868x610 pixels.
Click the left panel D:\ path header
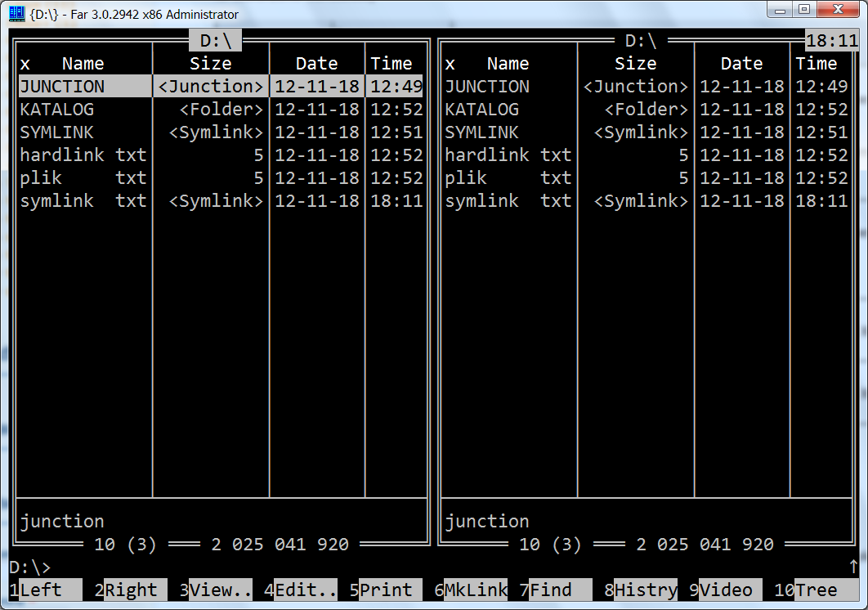tap(216, 41)
